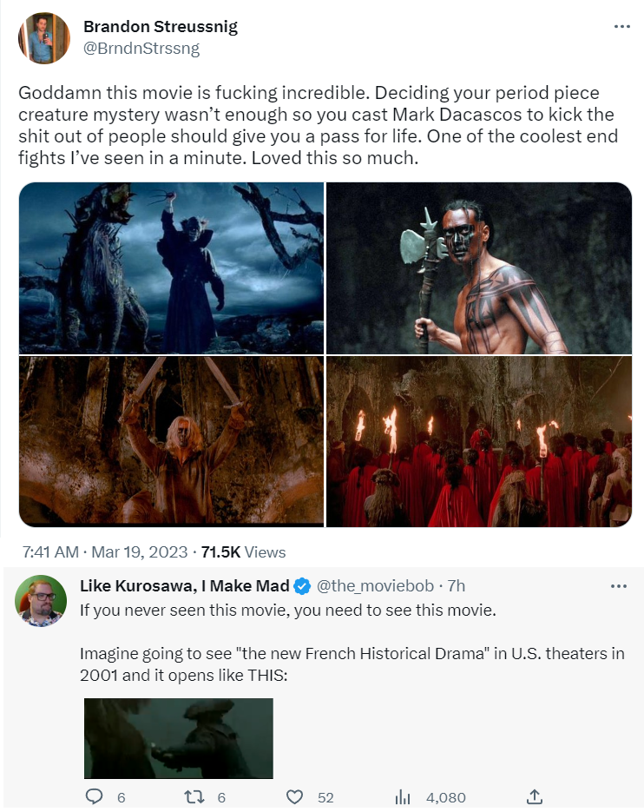Open the raised swords scene image

(171, 441)
